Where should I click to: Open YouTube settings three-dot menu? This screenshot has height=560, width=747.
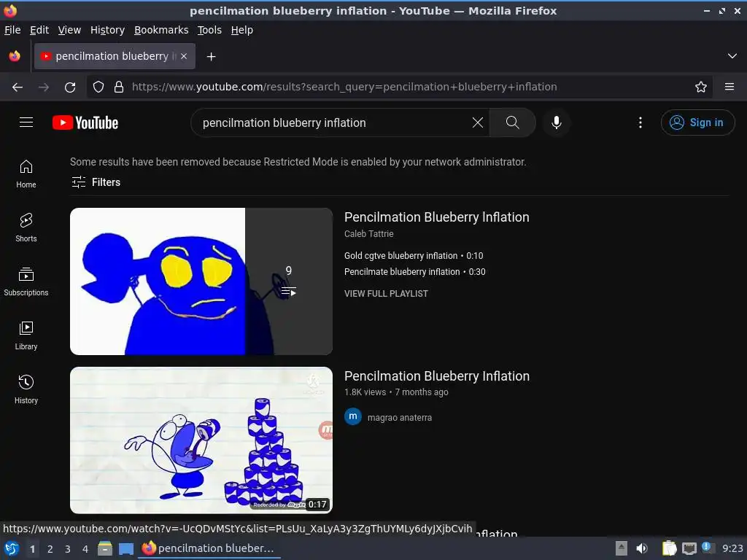click(640, 122)
